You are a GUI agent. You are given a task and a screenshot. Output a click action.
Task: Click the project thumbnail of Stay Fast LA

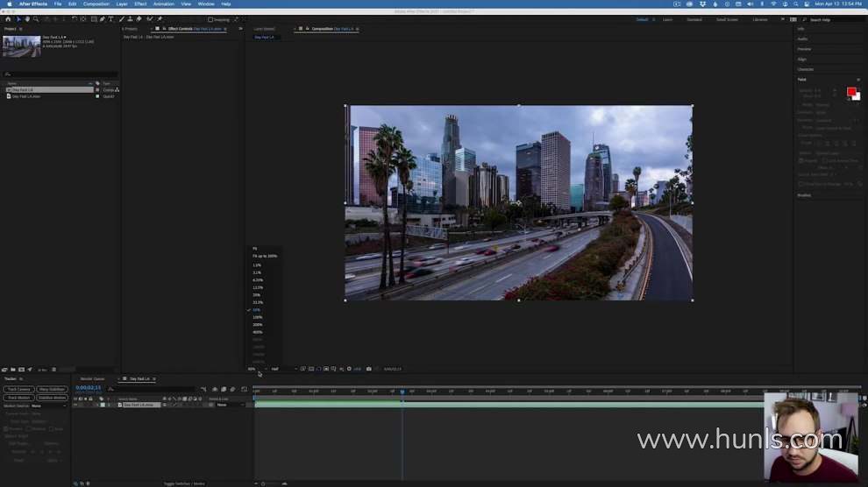click(21, 46)
